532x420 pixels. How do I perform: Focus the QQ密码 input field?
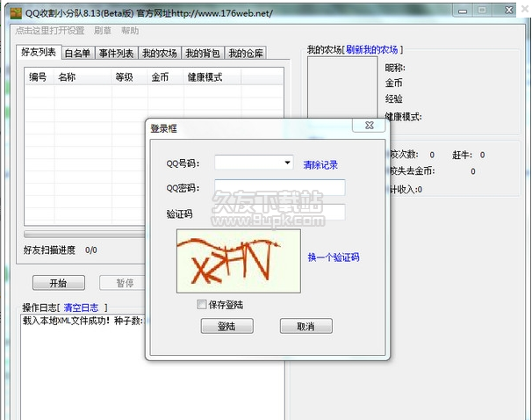(x=280, y=187)
